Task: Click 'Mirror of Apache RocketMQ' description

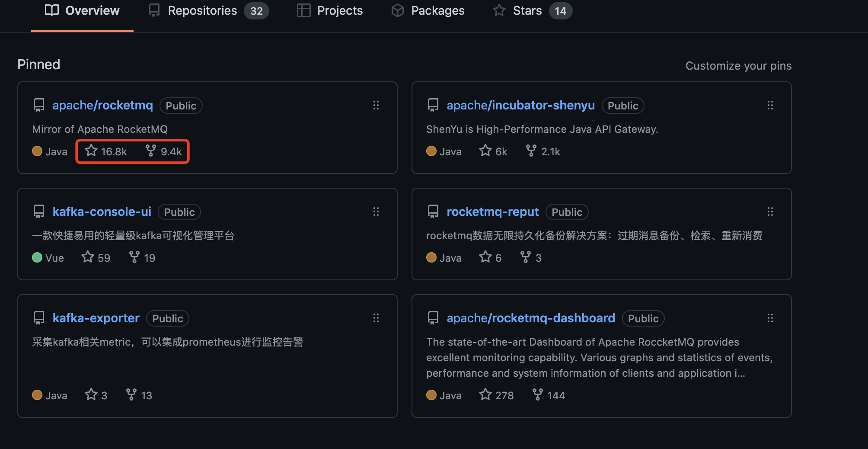Action: pos(100,129)
